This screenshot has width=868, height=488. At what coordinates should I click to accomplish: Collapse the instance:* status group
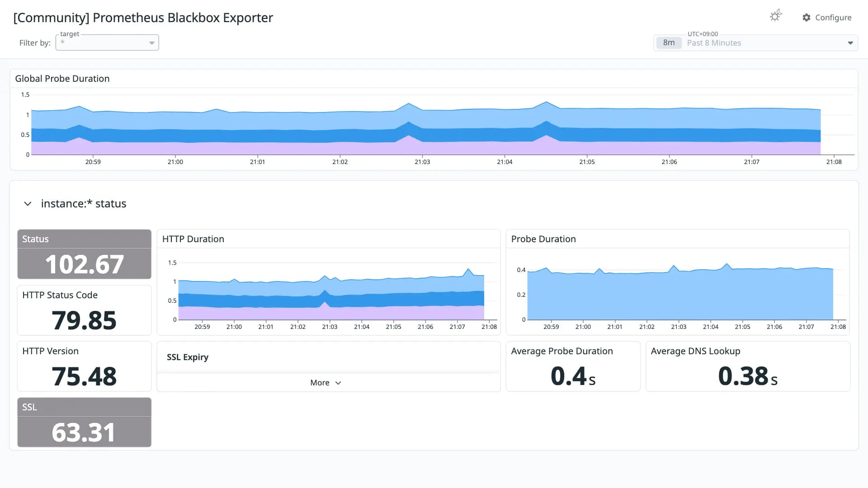28,204
